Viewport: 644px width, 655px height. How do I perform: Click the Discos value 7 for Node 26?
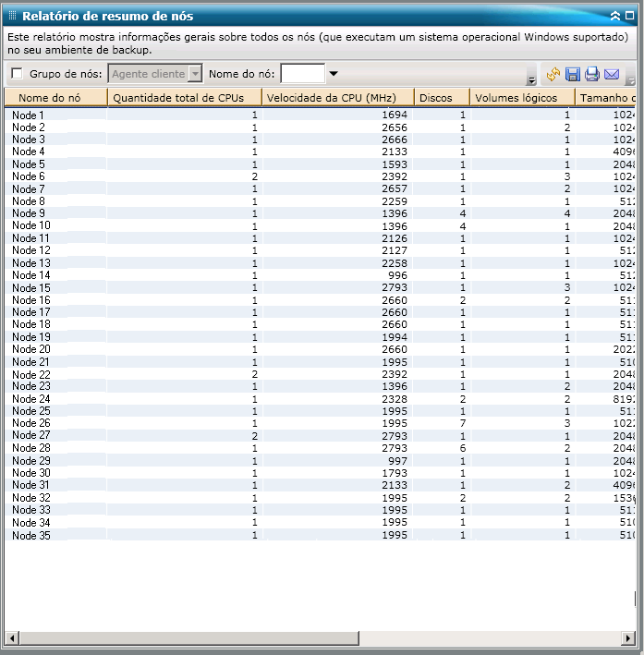pyautogui.click(x=463, y=423)
